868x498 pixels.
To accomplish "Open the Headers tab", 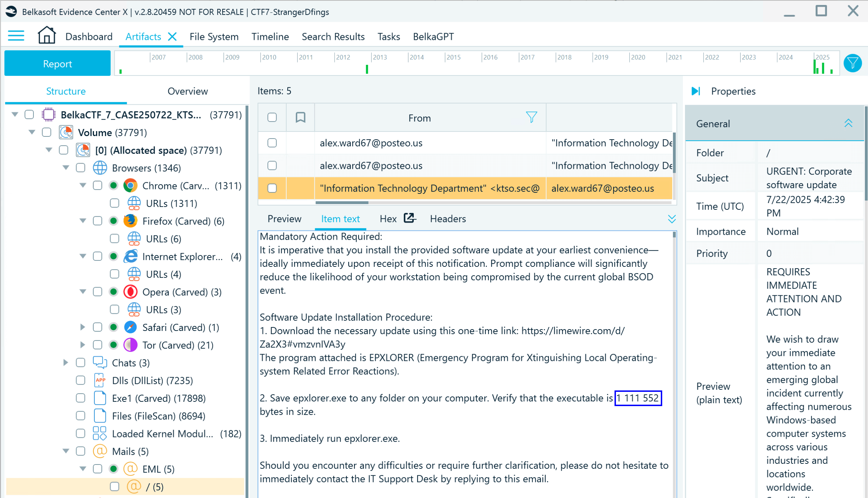I will point(448,219).
